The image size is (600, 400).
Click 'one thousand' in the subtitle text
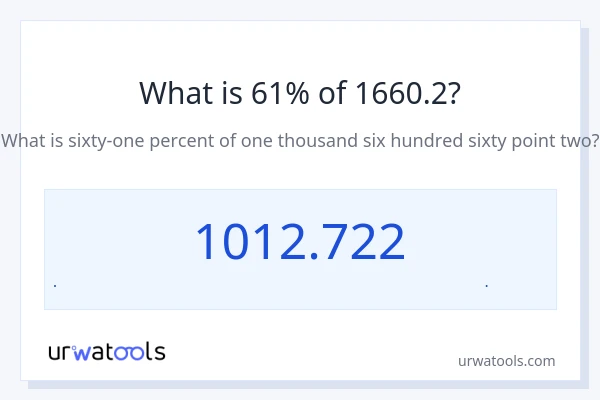tap(299, 140)
